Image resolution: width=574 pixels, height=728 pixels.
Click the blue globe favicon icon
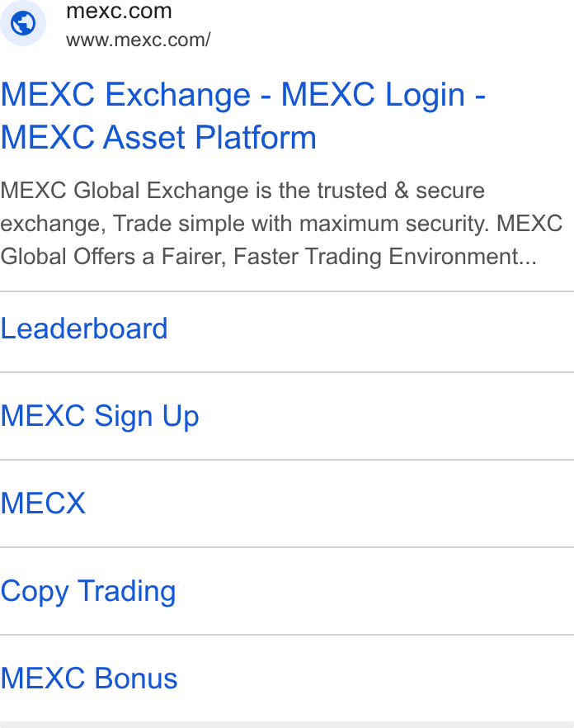click(23, 23)
